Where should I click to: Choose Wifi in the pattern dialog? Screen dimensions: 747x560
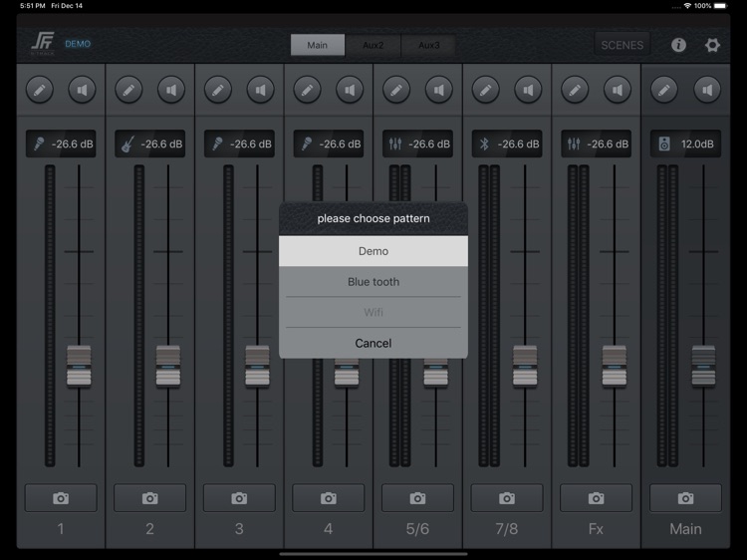[373, 312]
